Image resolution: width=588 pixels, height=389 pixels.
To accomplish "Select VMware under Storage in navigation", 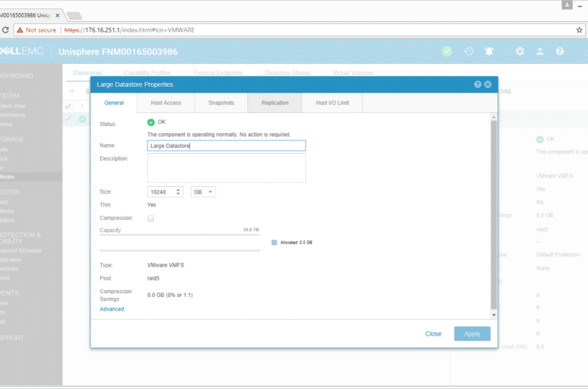I will click(7, 176).
